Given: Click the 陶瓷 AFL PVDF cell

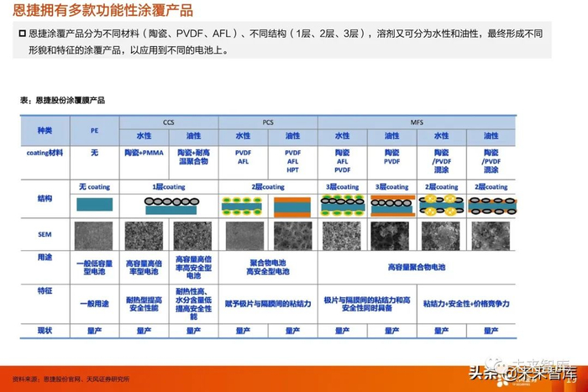Looking at the screenshot, I should pyautogui.click(x=343, y=161).
